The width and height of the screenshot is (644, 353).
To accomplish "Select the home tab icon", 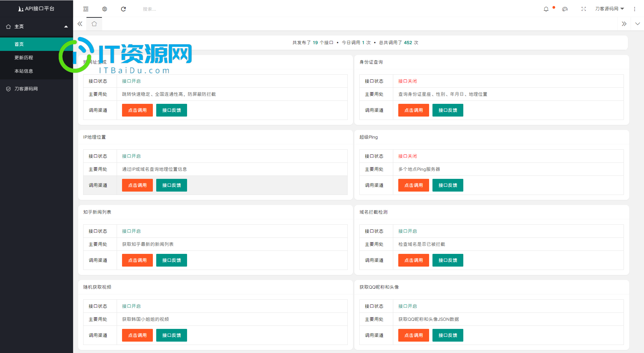I will (x=94, y=24).
